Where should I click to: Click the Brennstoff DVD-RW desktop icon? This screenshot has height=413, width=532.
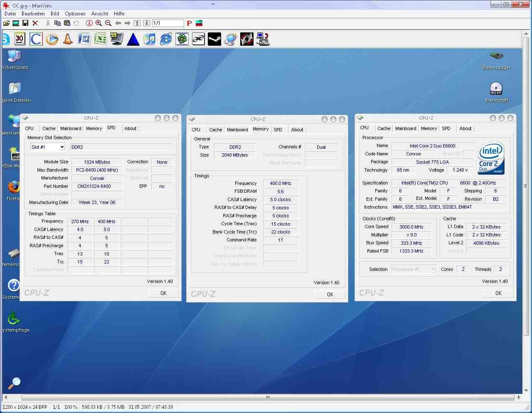tap(496, 92)
